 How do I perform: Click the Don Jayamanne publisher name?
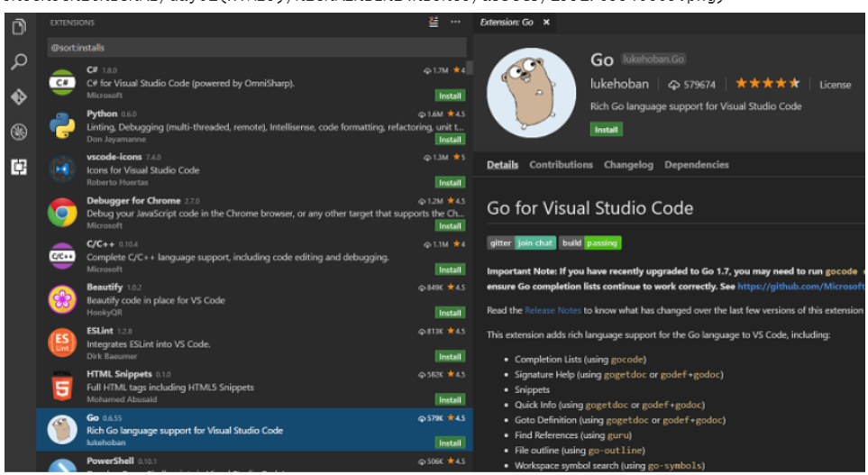pos(116,139)
